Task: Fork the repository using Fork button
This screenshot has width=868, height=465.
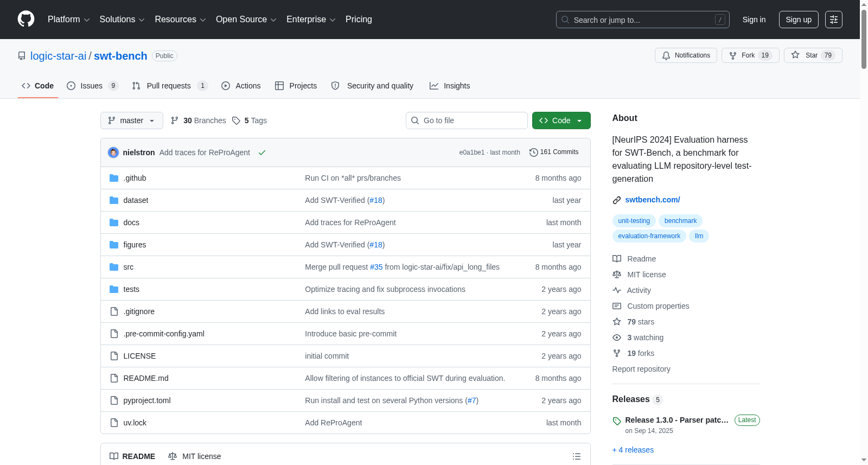Action: (x=750, y=55)
